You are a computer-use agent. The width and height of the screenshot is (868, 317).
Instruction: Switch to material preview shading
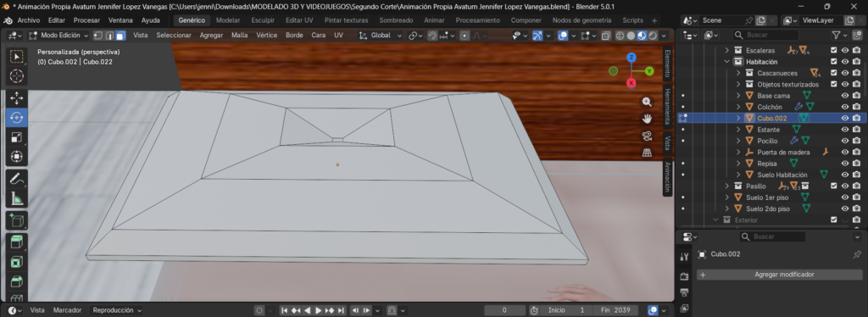pyautogui.click(x=642, y=36)
